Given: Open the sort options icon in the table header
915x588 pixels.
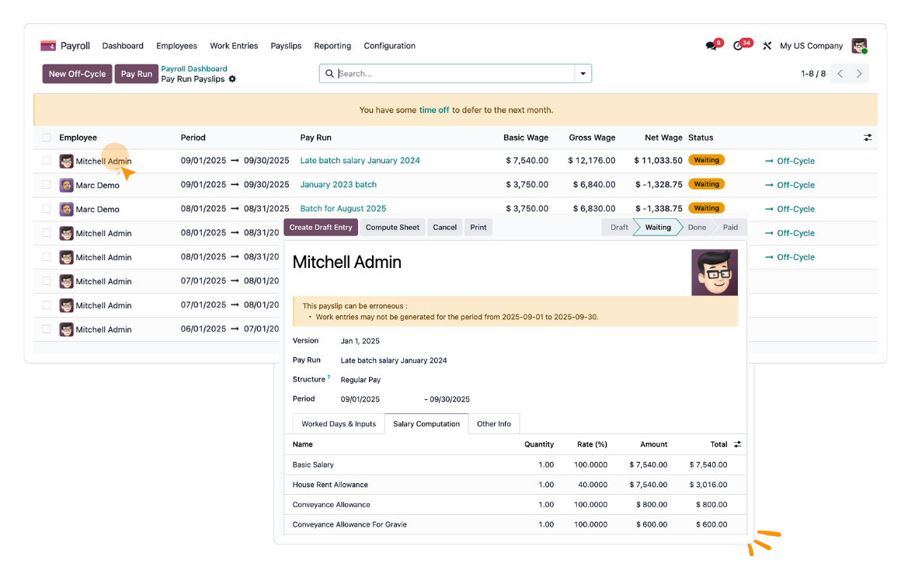Looking at the screenshot, I should 868,137.
